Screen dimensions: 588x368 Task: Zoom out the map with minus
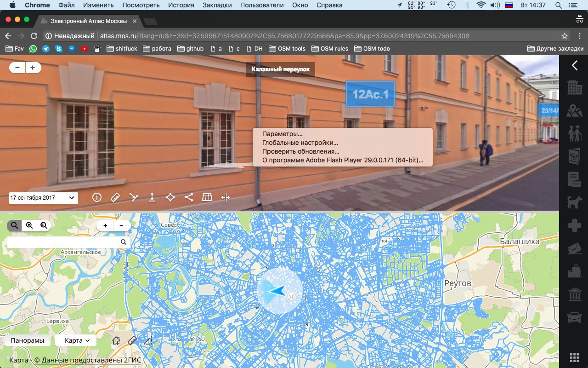122,225
